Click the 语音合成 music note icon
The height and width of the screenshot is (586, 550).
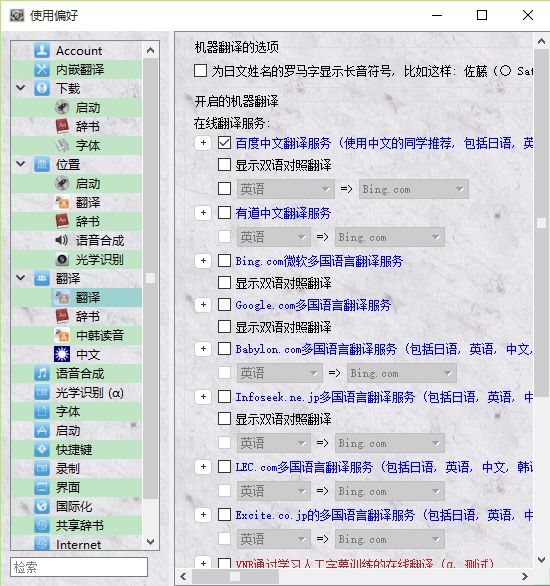pyautogui.click(x=41, y=373)
